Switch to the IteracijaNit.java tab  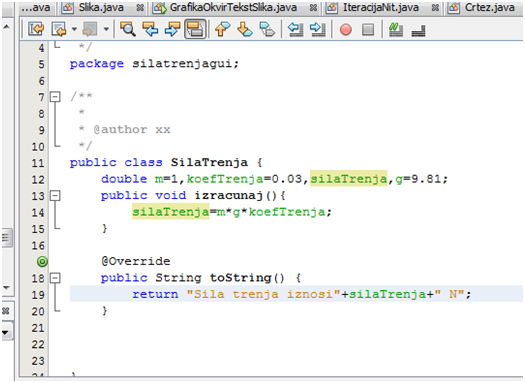tap(381, 7)
